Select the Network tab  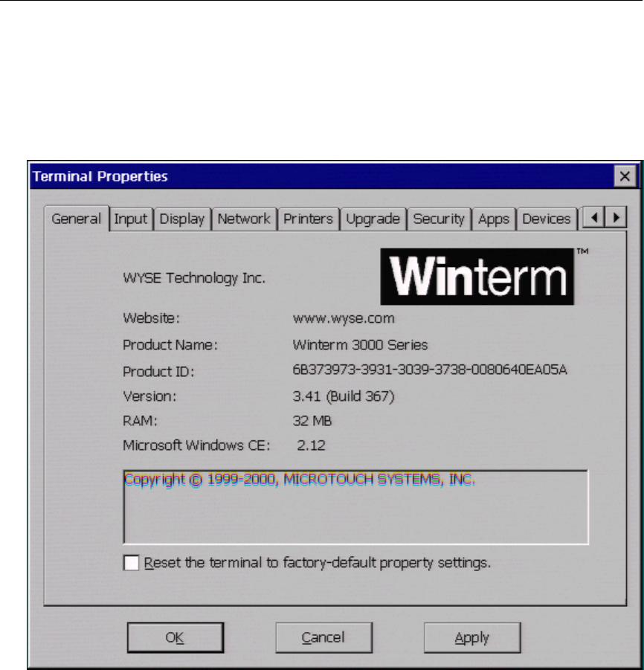pyautogui.click(x=244, y=219)
